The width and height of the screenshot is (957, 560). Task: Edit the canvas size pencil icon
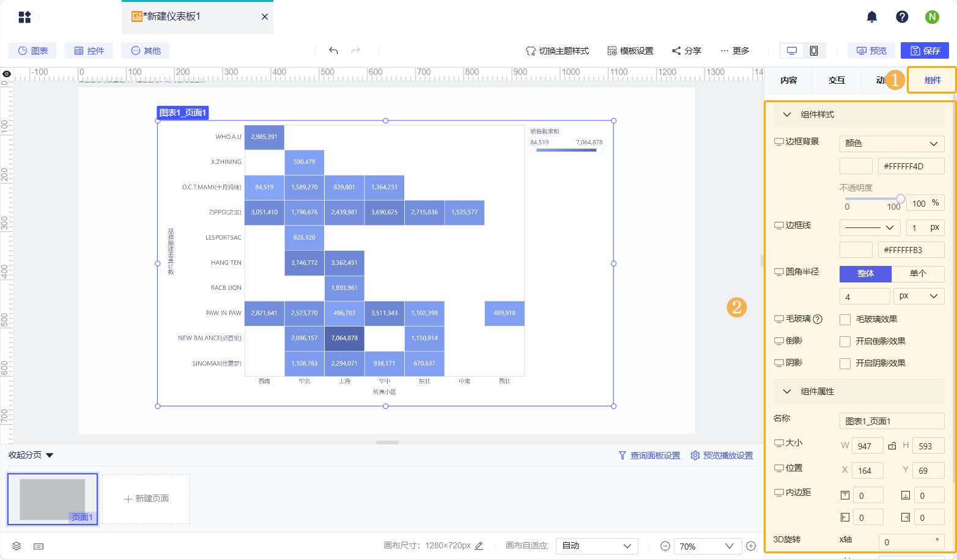tap(479, 545)
